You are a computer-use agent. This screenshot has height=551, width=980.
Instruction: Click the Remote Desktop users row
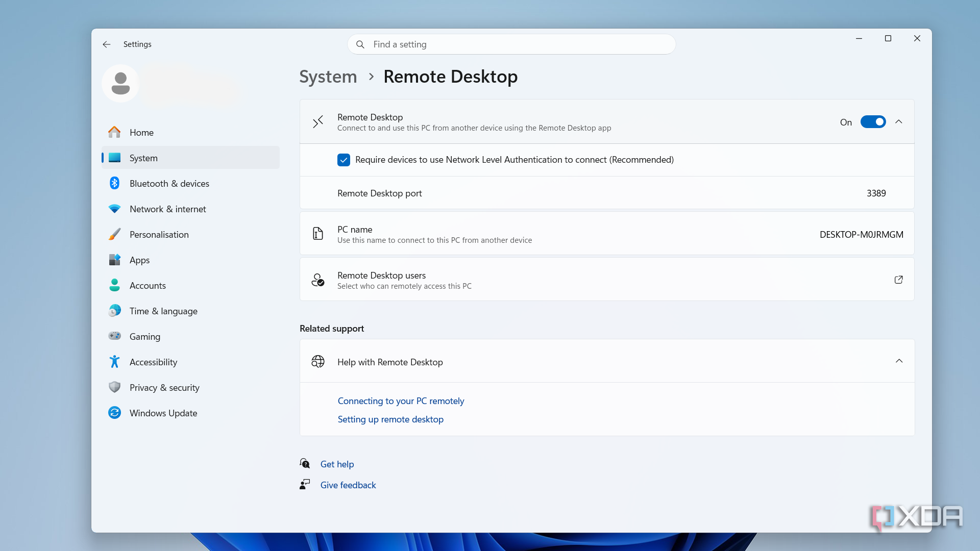coord(607,280)
